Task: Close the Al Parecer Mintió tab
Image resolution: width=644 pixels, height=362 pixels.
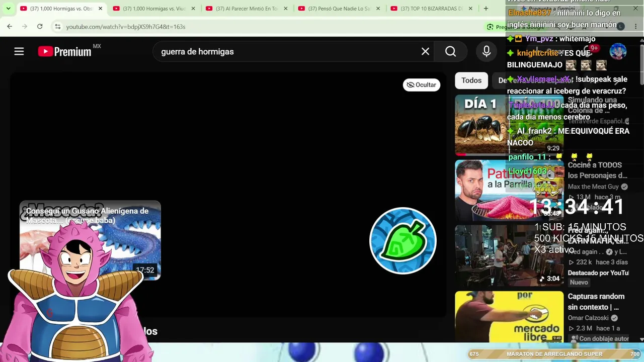Action: [286, 9]
